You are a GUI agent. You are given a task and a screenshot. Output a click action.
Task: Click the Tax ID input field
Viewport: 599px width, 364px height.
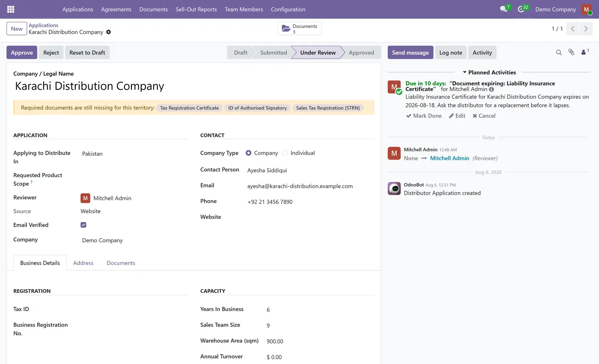[x=134, y=309]
